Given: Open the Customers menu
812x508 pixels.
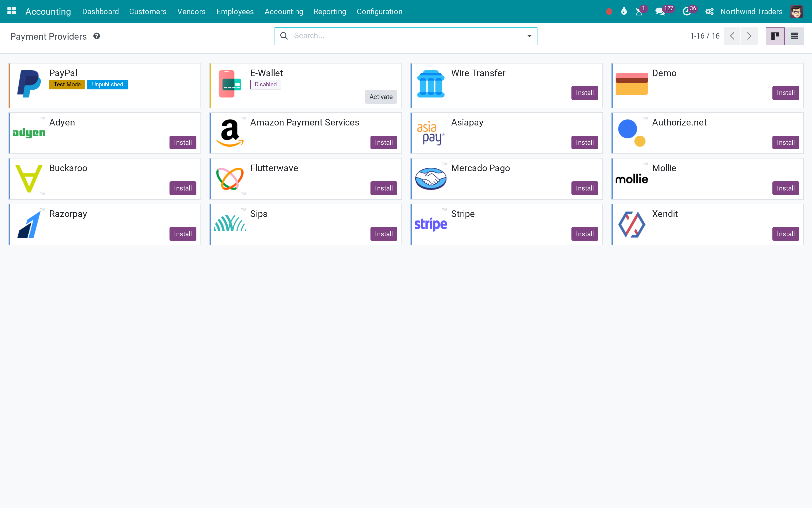Looking at the screenshot, I should click(148, 12).
